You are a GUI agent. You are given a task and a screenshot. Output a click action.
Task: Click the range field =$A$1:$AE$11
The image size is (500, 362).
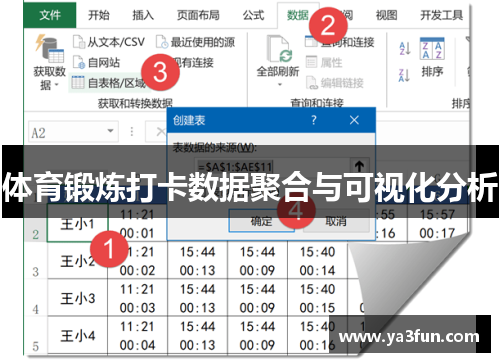point(272,166)
